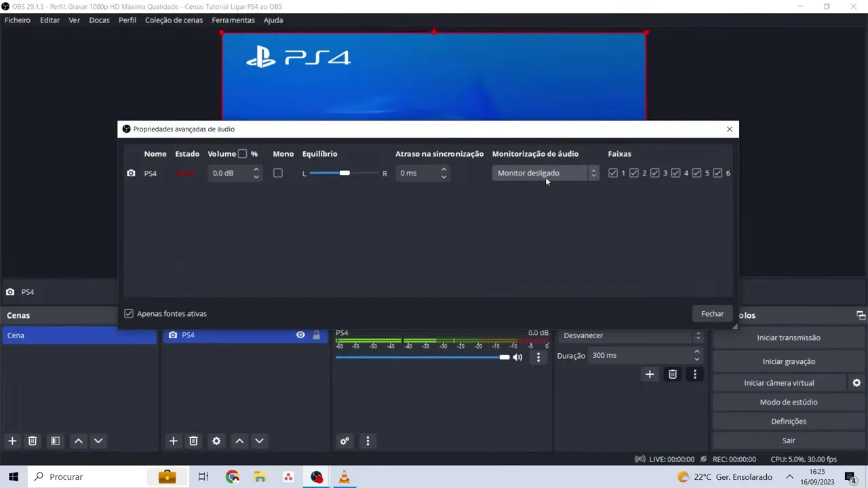
Task: Click Iniciar câmera virtual button
Action: (x=779, y=383)
